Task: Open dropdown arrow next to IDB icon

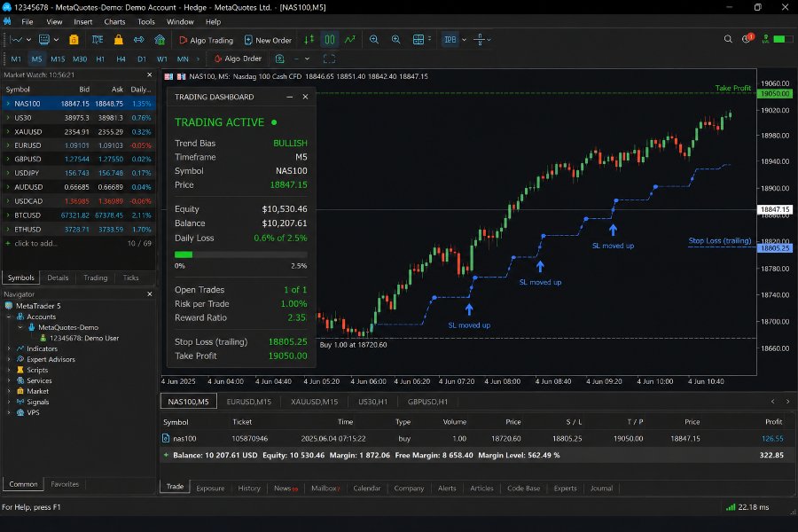Action: coord(464,40)
